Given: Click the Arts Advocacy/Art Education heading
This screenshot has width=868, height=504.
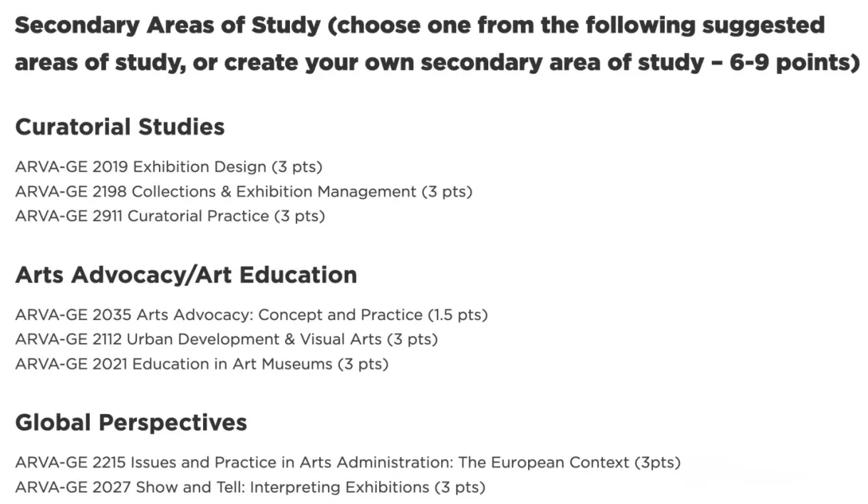Looking at the screenshot, I should (186, 275).
